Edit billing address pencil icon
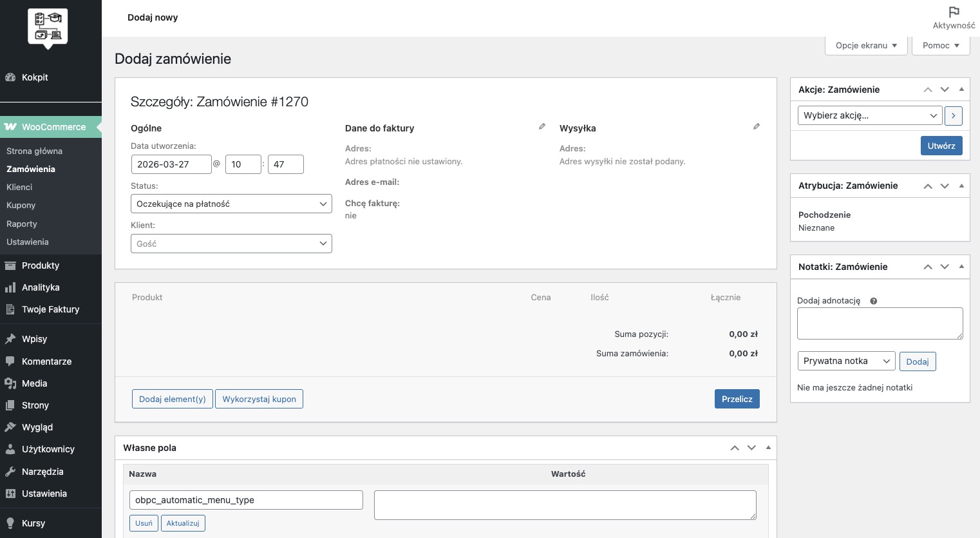 [542, 127]
